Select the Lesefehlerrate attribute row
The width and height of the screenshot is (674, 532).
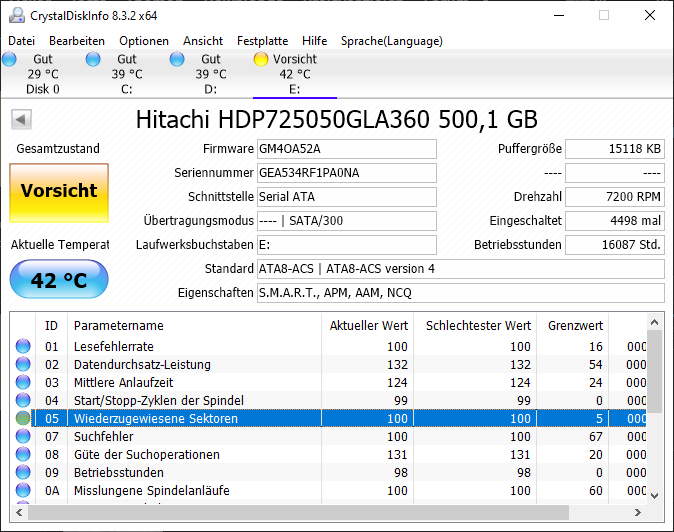(x=328, y=346)
